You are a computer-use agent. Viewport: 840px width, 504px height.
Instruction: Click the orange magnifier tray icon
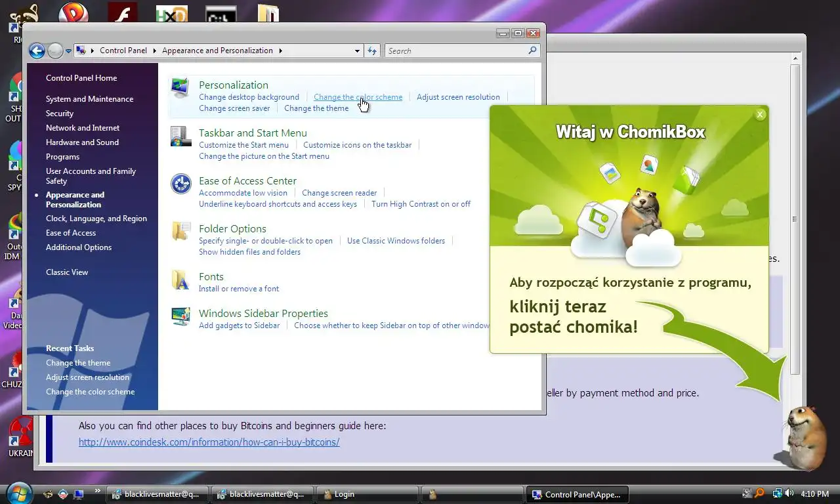point(759,493)
